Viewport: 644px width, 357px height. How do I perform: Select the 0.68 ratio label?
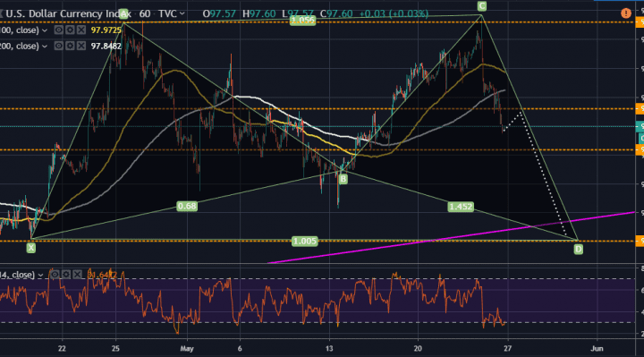coord(187,206)
